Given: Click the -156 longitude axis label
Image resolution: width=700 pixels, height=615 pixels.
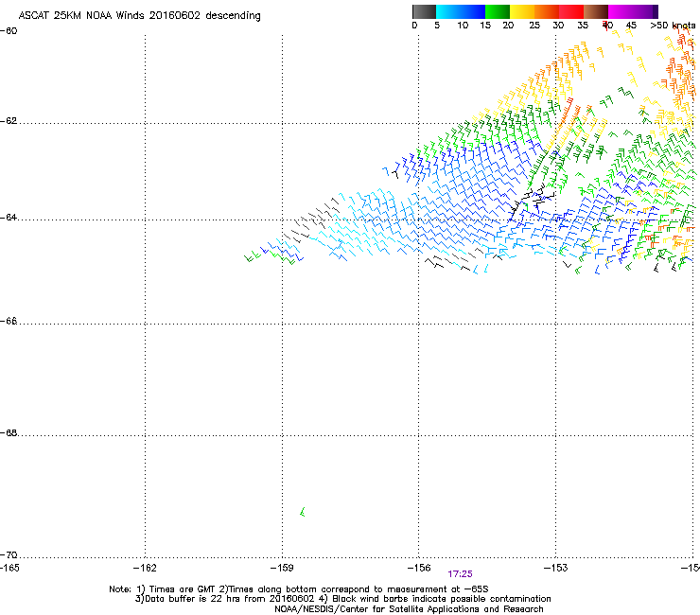Looking at the screenshot, I should (419, 568).
